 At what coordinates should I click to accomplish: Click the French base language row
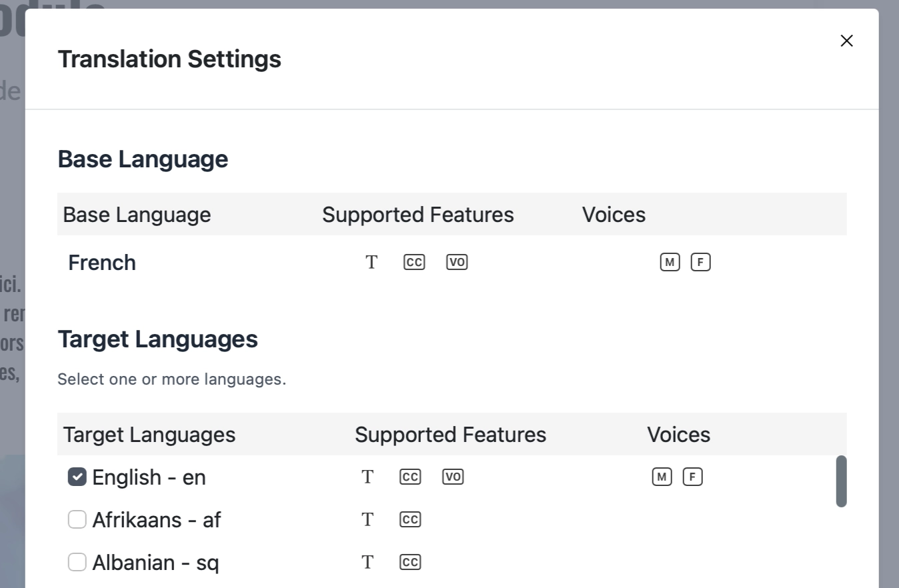click(102, 262)
